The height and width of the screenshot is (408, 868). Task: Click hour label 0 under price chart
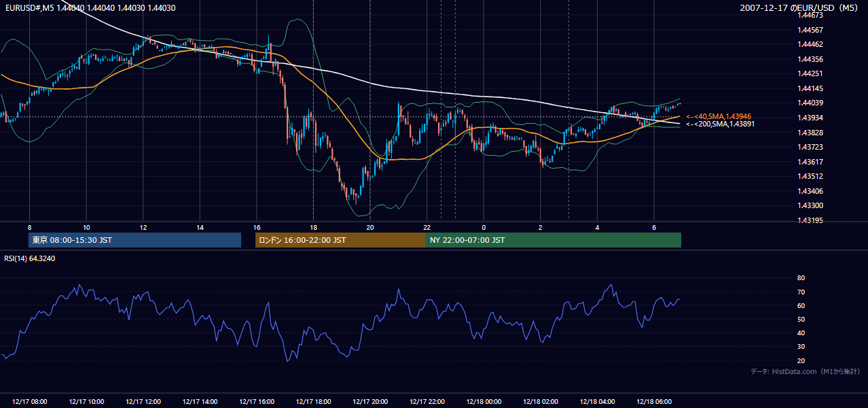tap(484, 226)
